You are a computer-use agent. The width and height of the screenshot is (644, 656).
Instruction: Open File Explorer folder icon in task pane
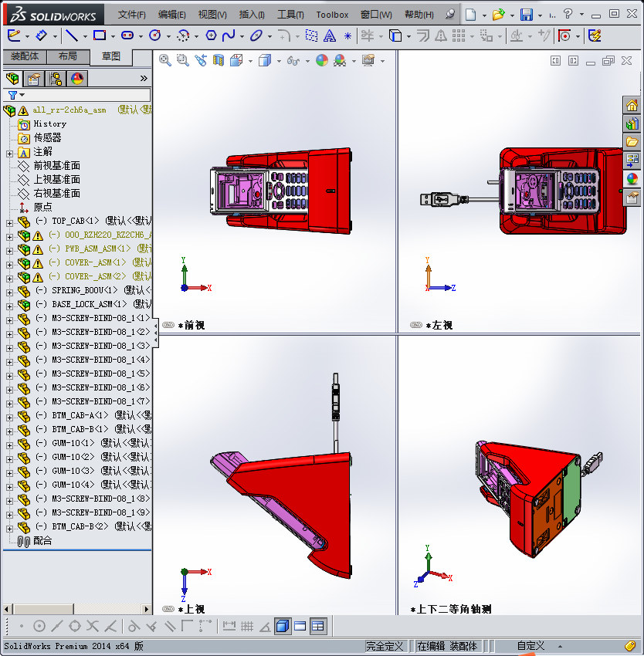pyautogui.click(x=632, y=142)
